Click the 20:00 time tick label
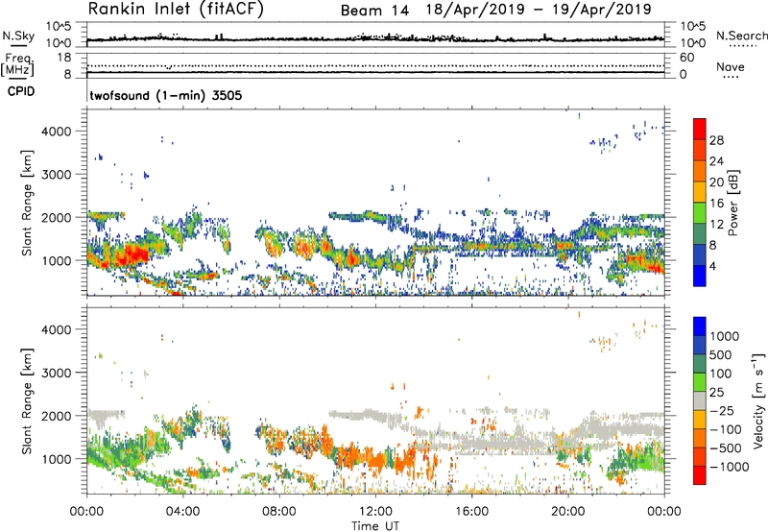This screenshot has width=768, height=532. coord(567,512)
